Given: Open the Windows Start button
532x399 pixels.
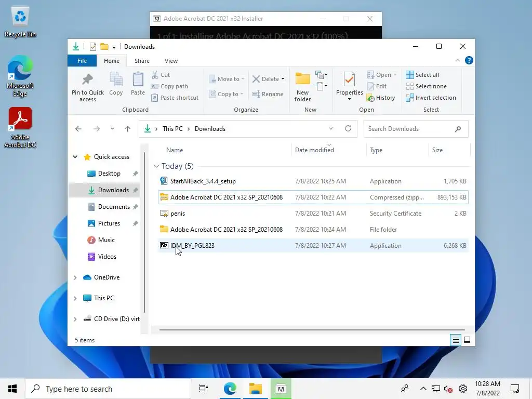Looking at the screenshot, I should click(x=12, y=389).
